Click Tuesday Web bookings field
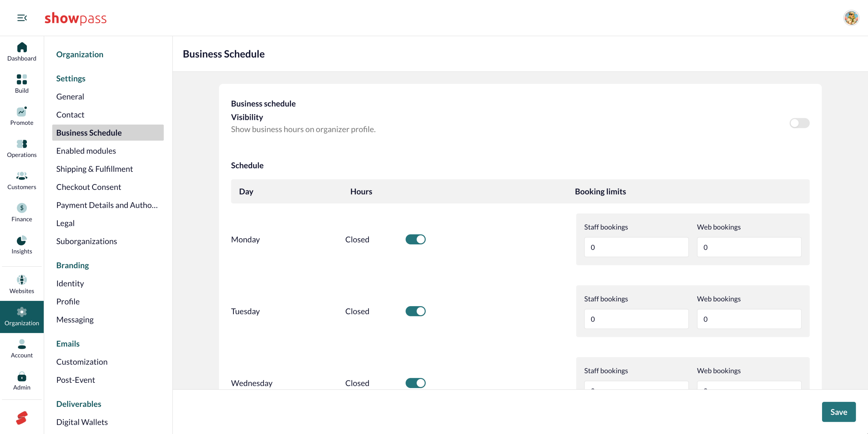Screen dimensions: 868x434 (x=749, y=319)
